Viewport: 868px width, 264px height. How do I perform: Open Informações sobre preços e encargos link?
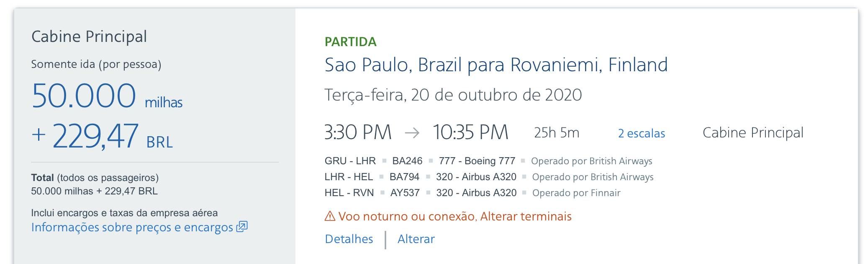(132, 227)
